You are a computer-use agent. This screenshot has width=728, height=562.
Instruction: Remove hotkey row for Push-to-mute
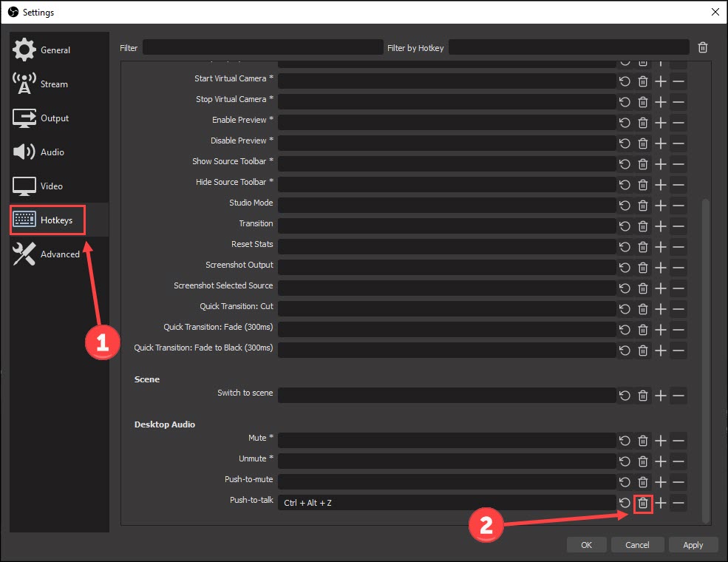pyautogui.click(x=678, y=482)
